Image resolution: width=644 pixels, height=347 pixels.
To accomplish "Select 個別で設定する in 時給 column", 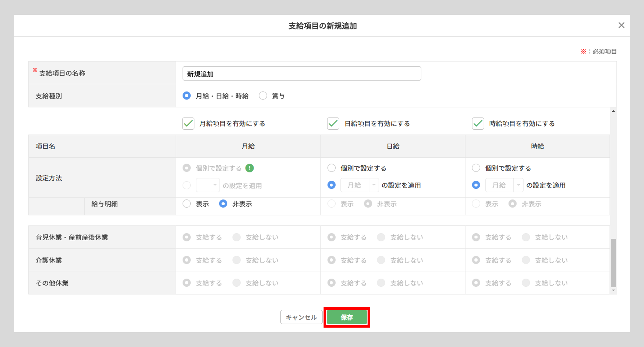I will tap(476, 168).
